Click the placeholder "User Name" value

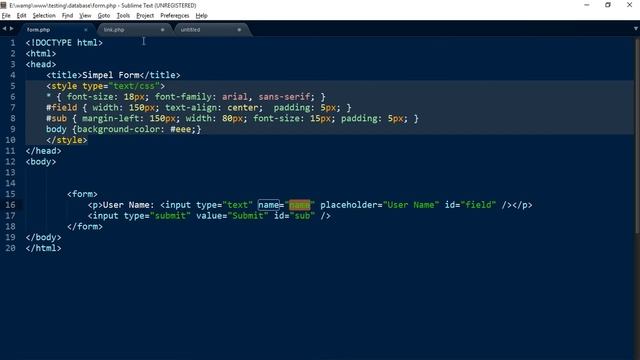pos(411,205)
